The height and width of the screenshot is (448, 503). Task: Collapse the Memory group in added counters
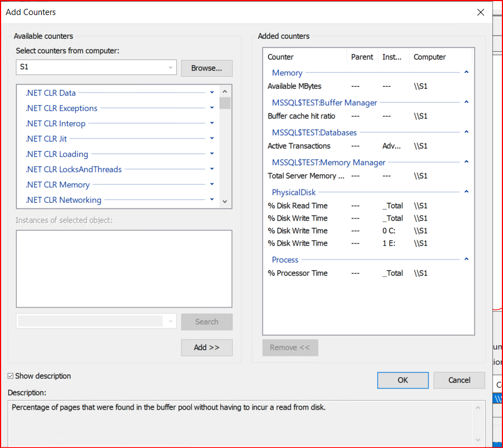[x=466, y=72]
